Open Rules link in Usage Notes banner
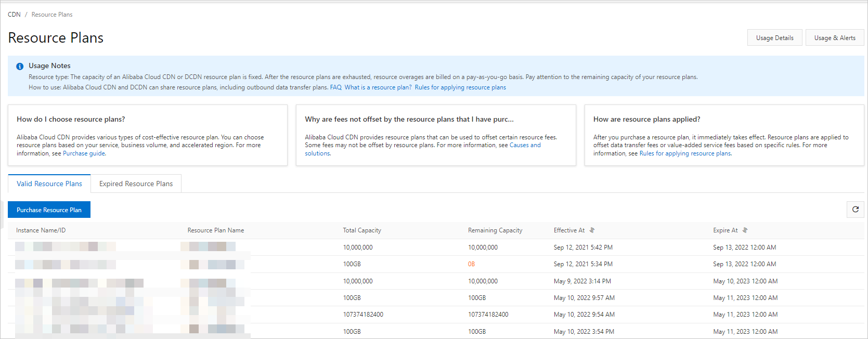 [460, 87]
